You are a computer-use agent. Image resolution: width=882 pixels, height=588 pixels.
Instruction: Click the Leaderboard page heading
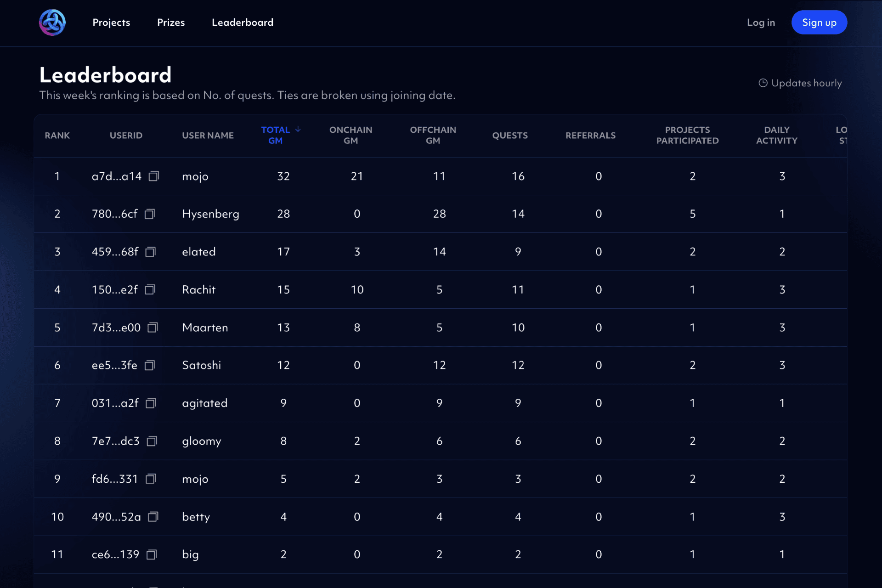(x=106, y=75)
